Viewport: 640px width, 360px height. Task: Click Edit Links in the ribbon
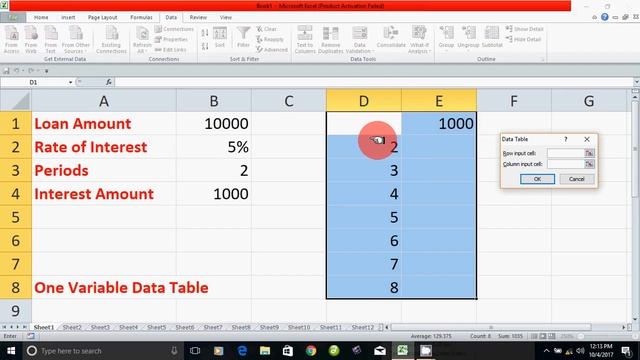point(171,49)
